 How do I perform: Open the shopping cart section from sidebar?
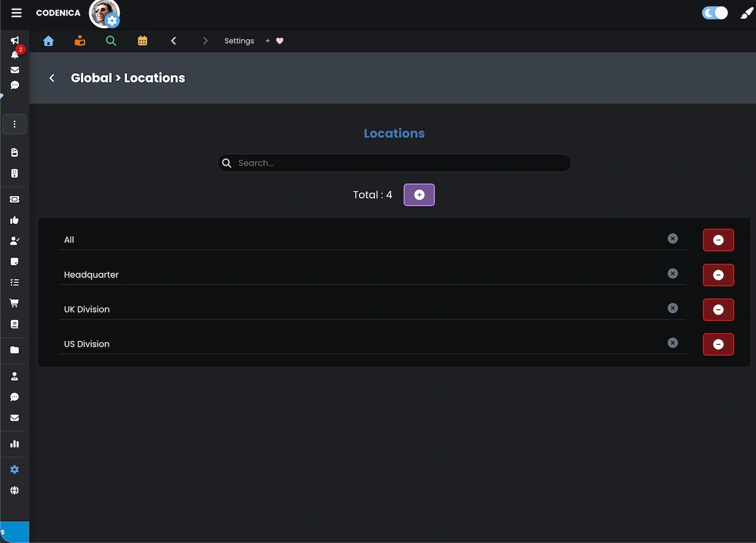14,302
